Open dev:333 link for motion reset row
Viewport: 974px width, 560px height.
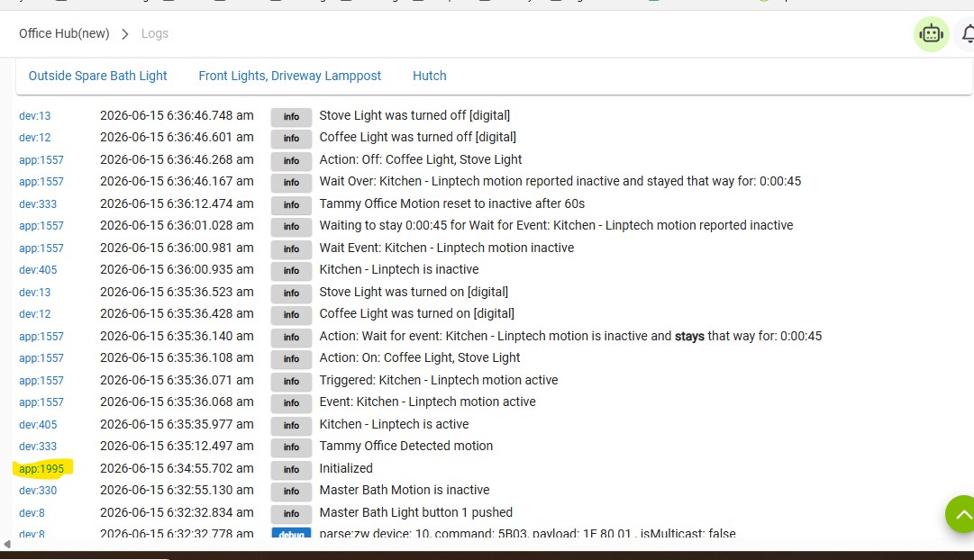37,204
